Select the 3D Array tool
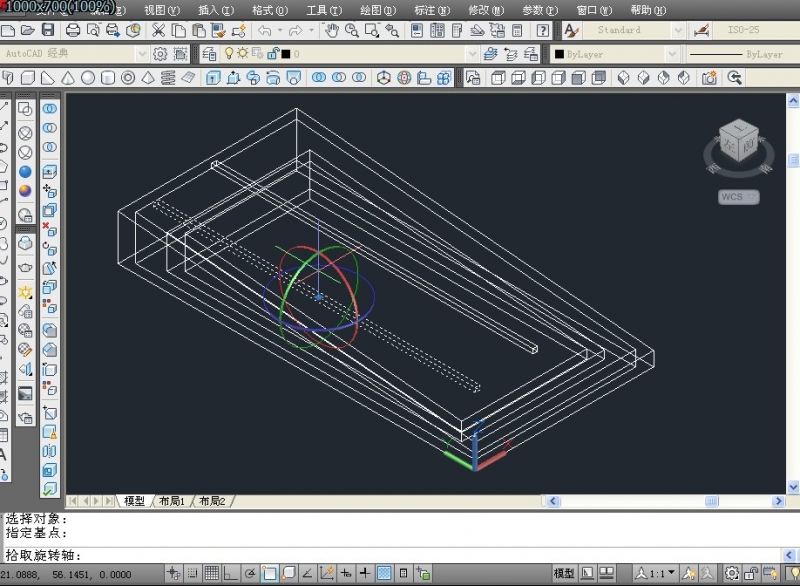Image resolution: width=800 pixels, height=586 pixels. (x=444, y=78)
